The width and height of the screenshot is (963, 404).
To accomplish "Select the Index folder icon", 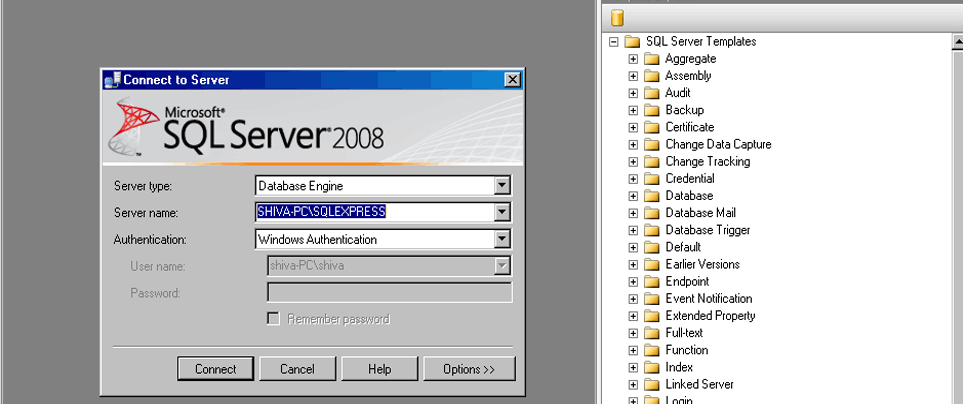I will pos(652,368).
